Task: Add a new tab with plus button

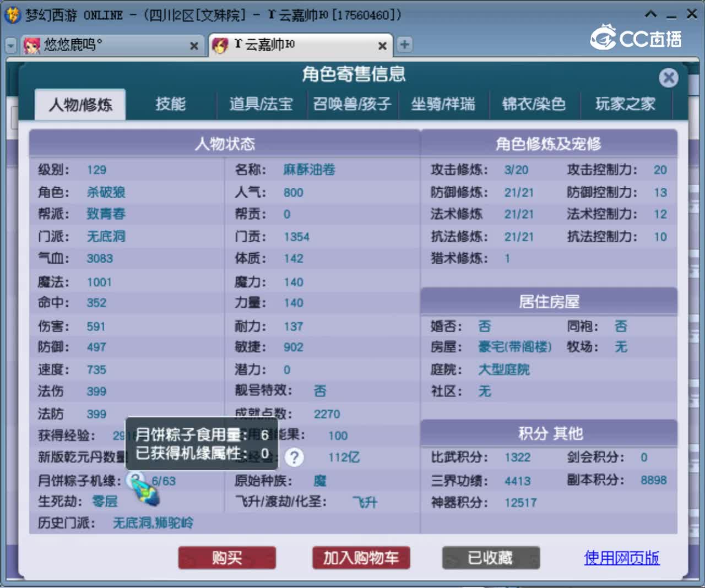Action: point(405,45)
